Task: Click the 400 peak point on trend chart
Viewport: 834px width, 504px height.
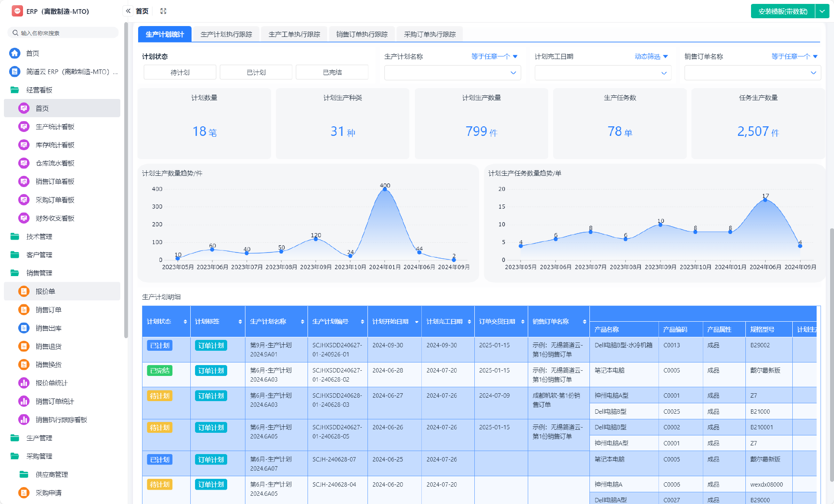Action: point(385,189)
